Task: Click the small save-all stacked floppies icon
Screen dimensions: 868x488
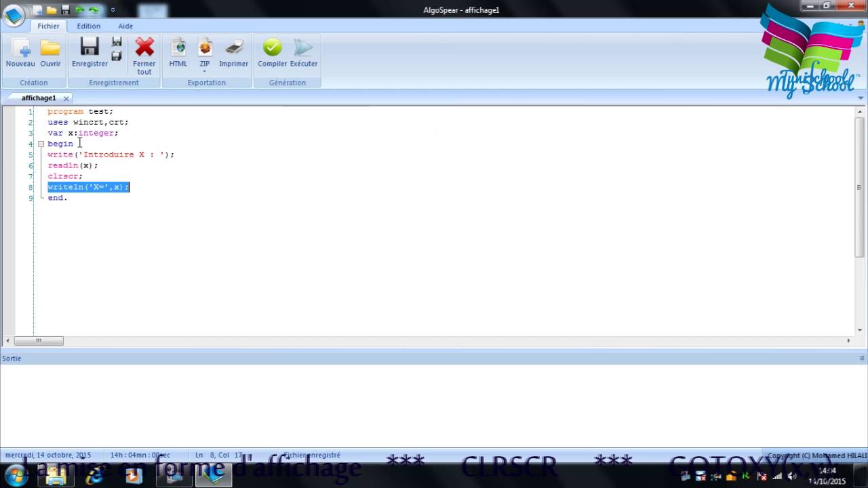Action: click(117, 56)
